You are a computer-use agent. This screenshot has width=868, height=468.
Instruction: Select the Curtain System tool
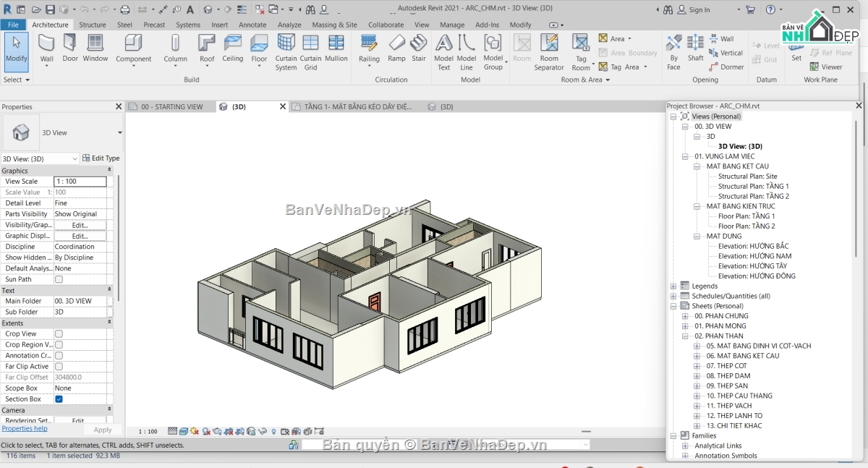point(286,52)
